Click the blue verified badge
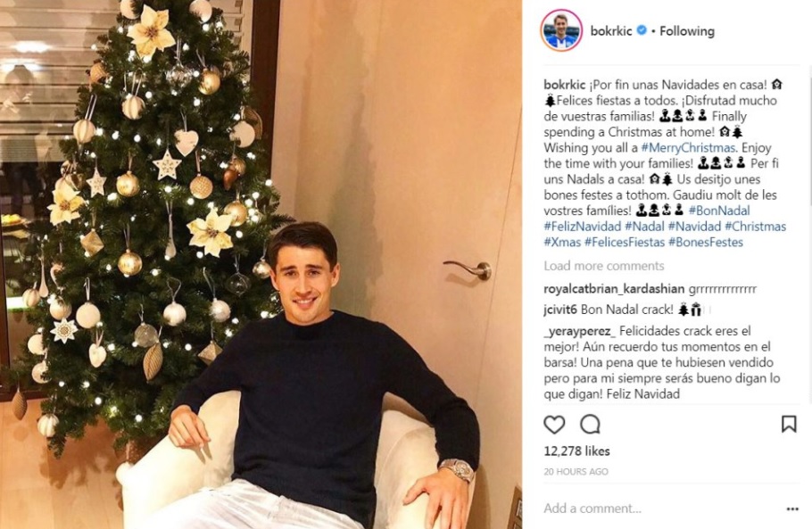Screen dimensions: 812x529 pos(641,30)
